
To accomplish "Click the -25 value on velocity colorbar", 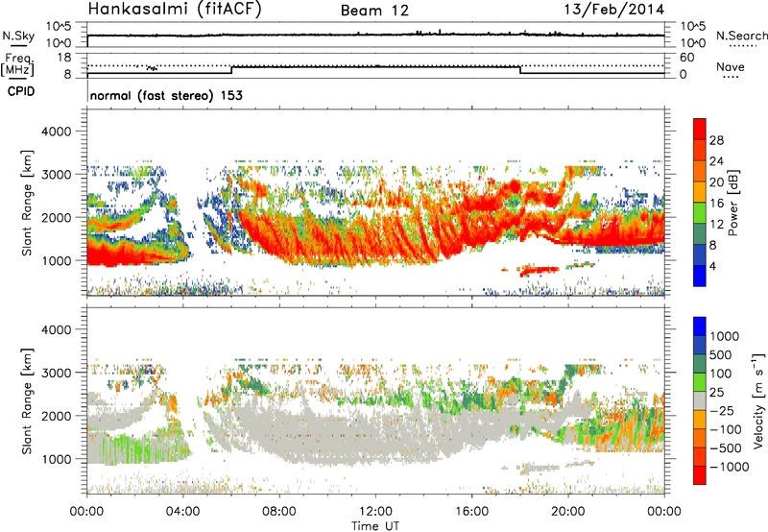I will pos(722,411).
